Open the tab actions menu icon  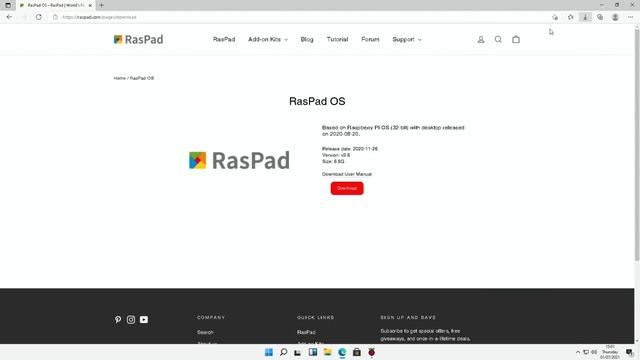coord(8,5)
